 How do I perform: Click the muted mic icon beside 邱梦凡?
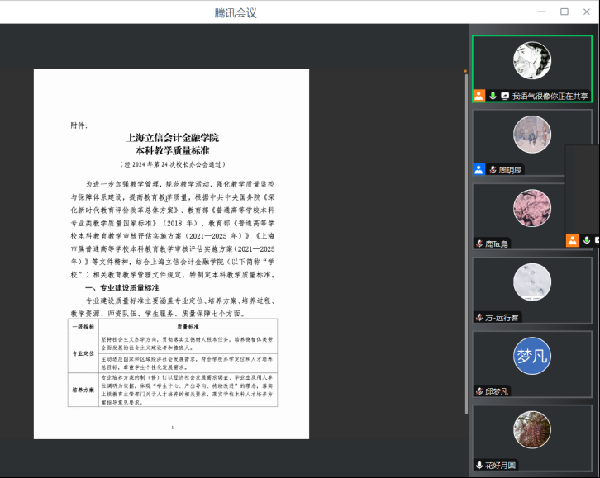click(480, 390)
